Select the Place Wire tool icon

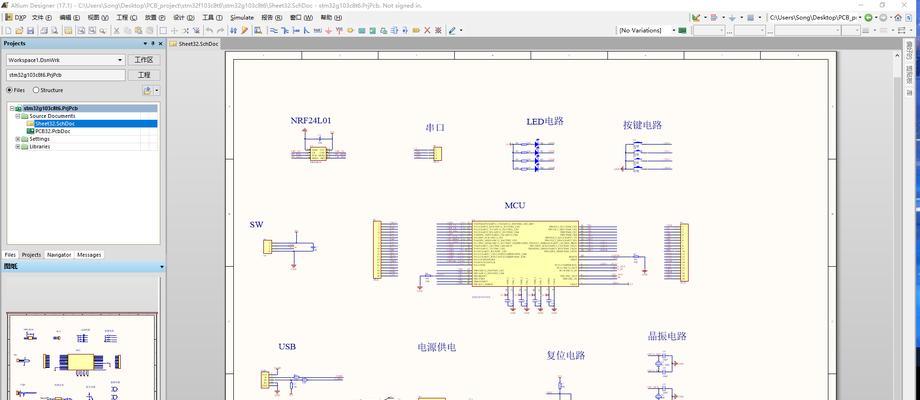tap(273, 30)
